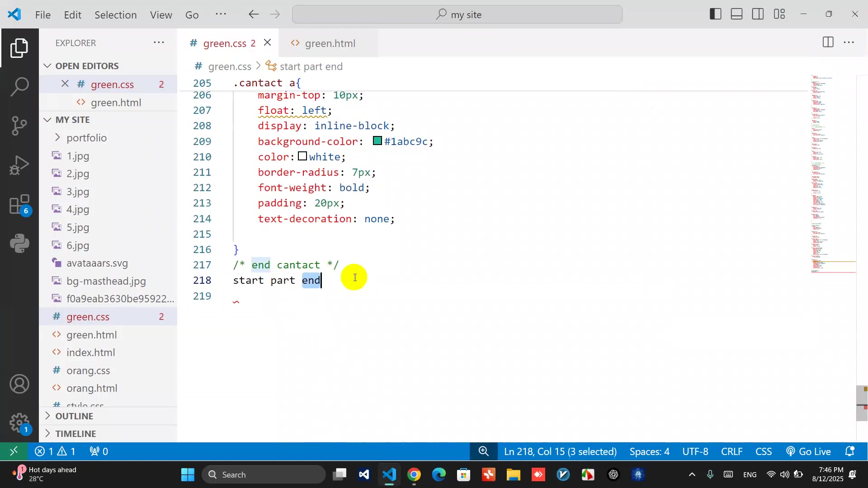Open the Selection menu

click(115, 14)
